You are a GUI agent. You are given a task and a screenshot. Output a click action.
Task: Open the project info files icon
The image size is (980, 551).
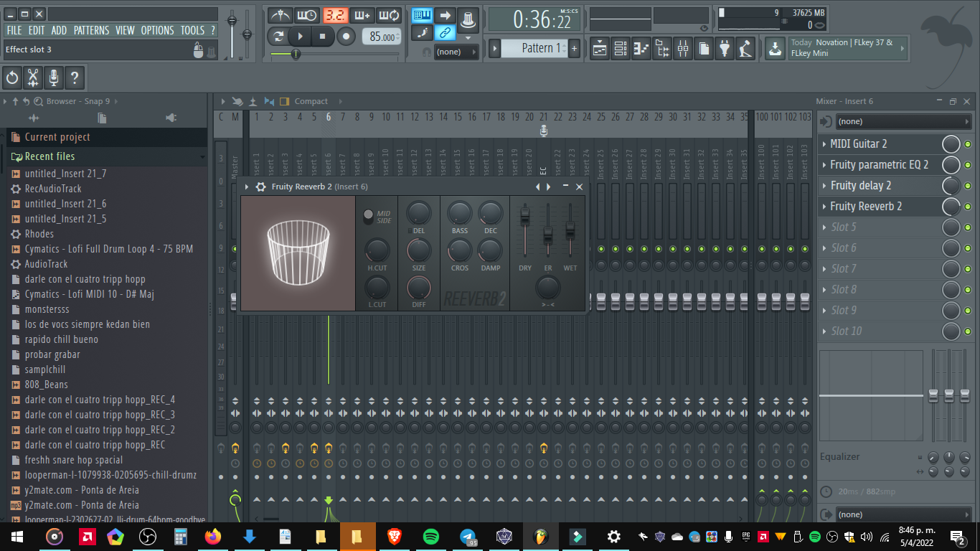tap(705, 49)
